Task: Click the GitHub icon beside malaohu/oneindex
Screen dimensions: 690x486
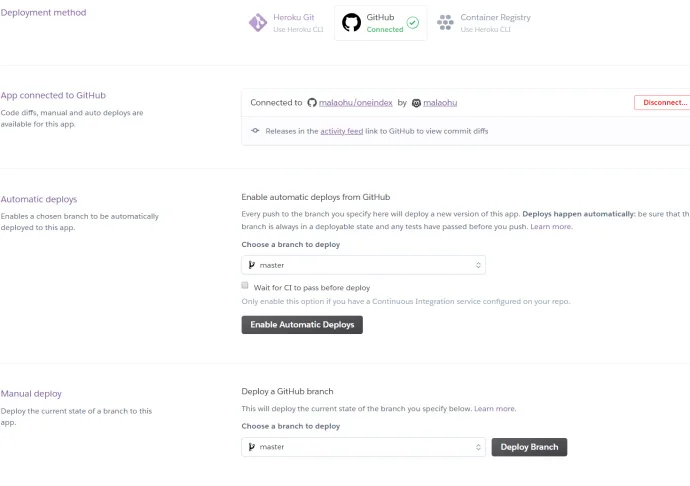Action: (312, 103)
